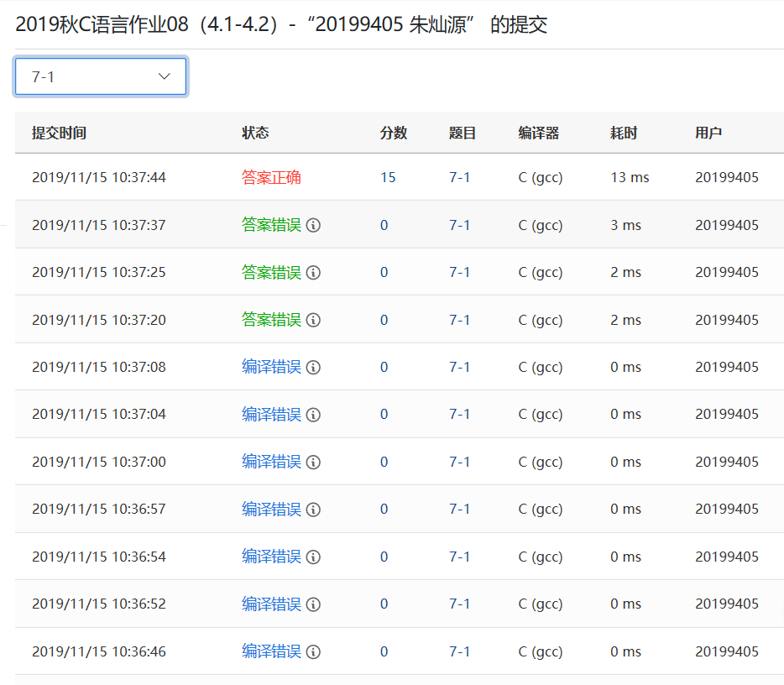Open problem 7-1 link in 10:36:46 row

[459, 651]
